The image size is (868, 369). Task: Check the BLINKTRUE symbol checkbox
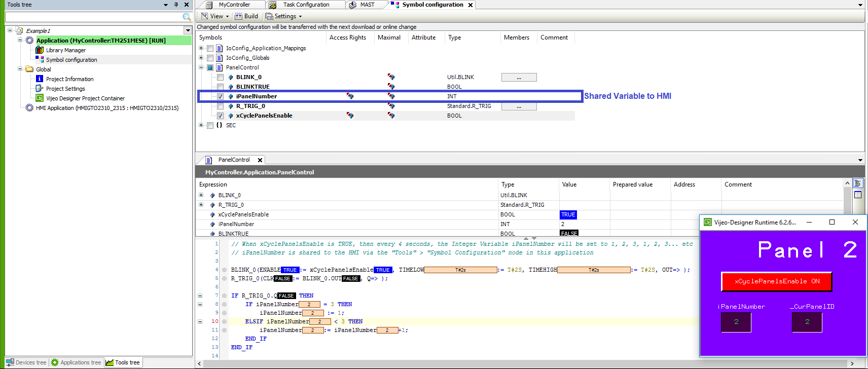click(220, 87)
